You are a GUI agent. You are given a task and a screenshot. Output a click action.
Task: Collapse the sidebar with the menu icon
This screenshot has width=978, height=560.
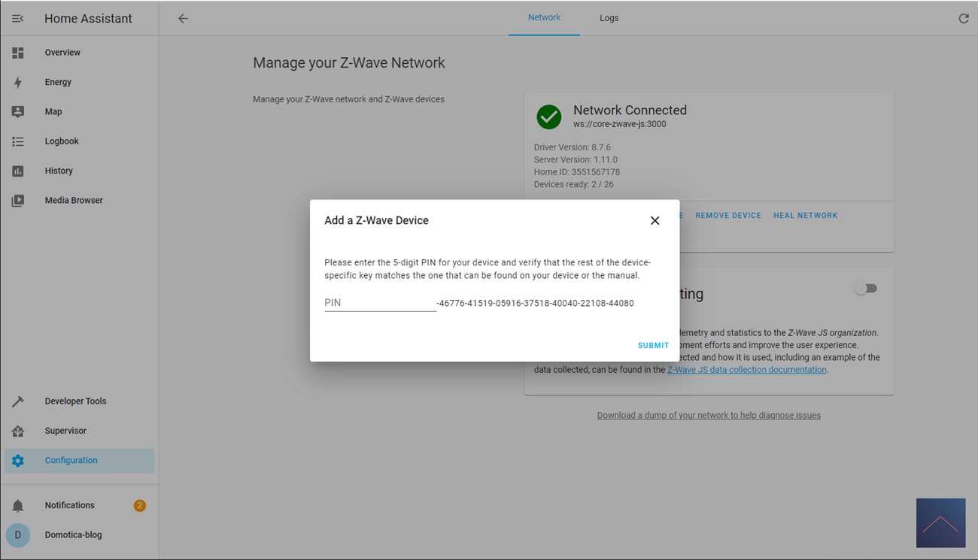pyautogui.click(x=18, y=19)
